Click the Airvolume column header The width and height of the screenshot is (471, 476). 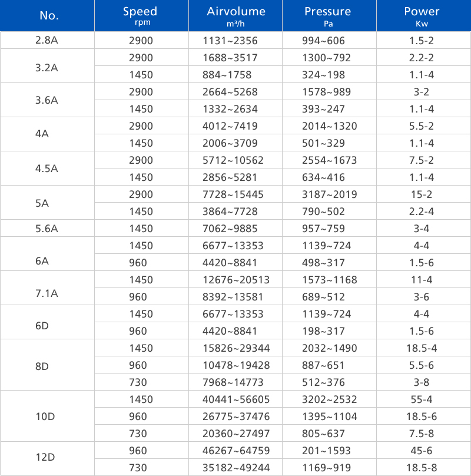(x=236, y=16)
